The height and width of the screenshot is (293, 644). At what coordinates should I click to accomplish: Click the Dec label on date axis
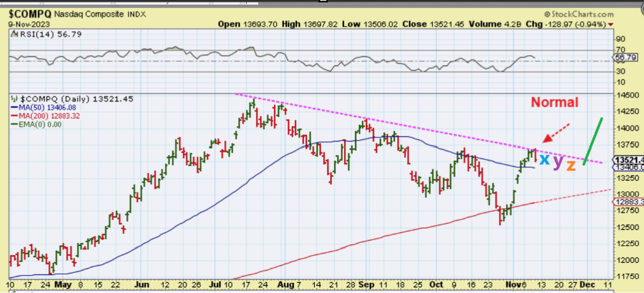(587, 284)
